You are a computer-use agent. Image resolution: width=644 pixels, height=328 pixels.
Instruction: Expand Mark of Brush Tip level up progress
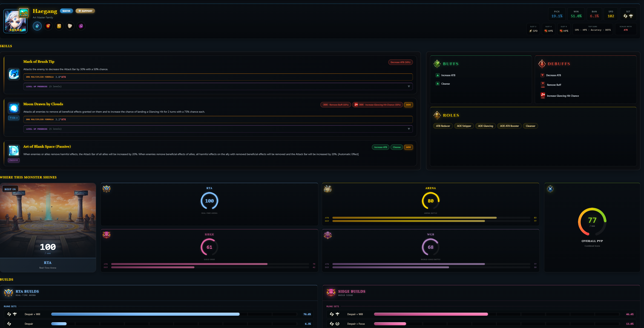pyautogui.click(x=218, y=87)
